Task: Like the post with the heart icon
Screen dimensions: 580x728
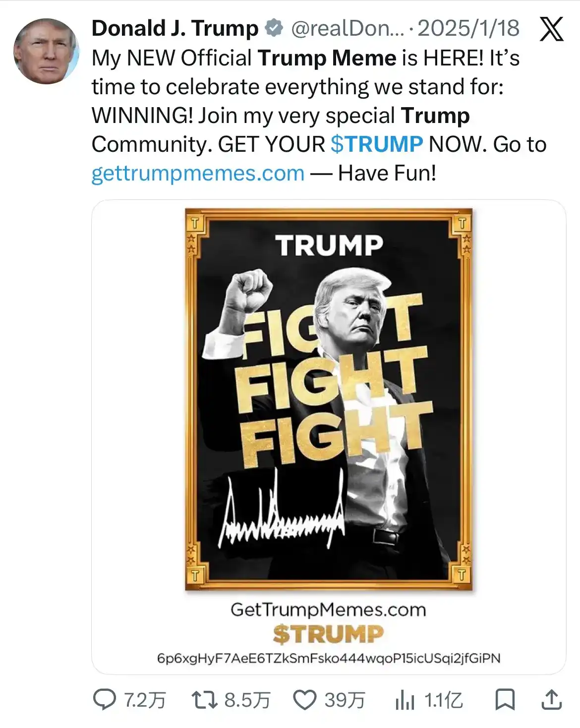Action: click(x=304, y=700)
